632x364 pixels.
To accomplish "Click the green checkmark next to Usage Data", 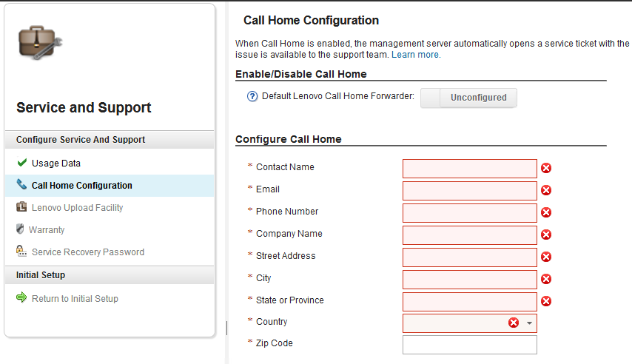I will pos(22,163).
